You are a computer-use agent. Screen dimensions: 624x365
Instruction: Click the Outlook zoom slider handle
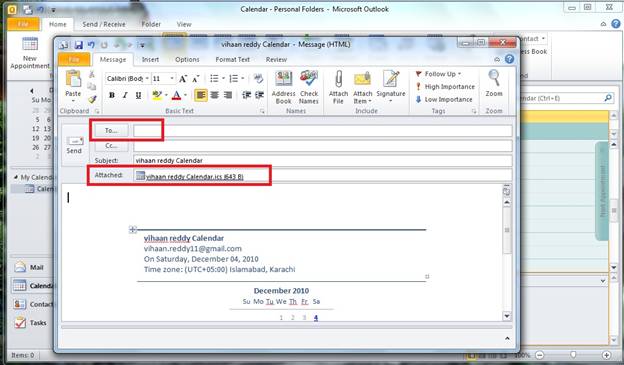(573, 355)
